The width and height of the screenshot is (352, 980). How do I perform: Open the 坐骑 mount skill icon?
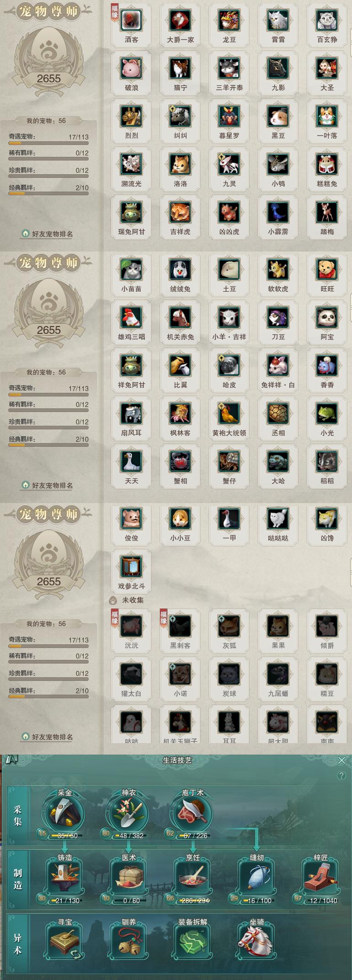tap(256, 942)
